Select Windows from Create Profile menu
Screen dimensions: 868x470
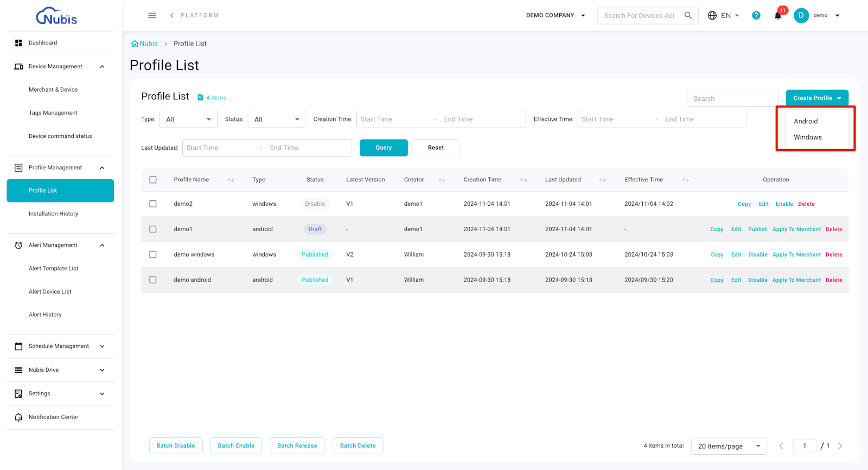(807, 137)
